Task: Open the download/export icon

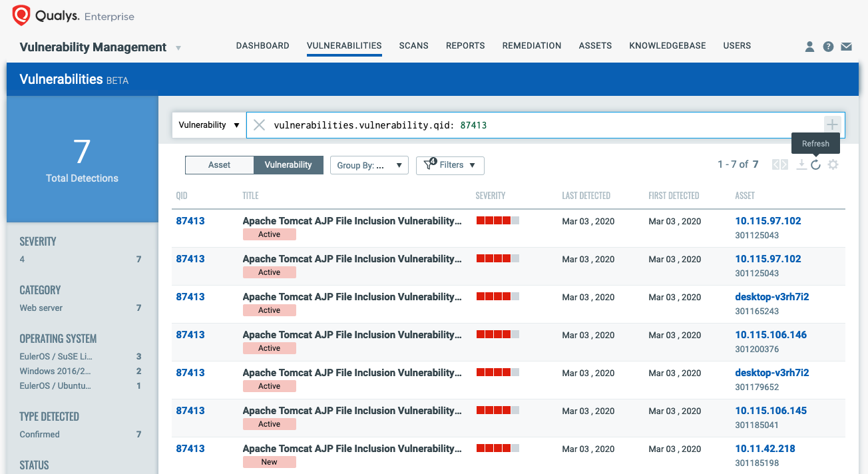Action: click(x=801, y=164)
